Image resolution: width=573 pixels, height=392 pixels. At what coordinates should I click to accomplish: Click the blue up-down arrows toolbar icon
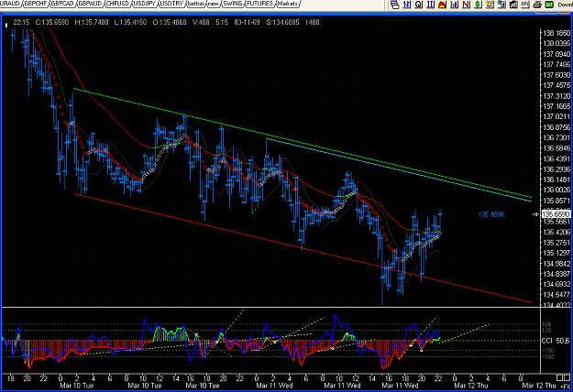[407, 5]
